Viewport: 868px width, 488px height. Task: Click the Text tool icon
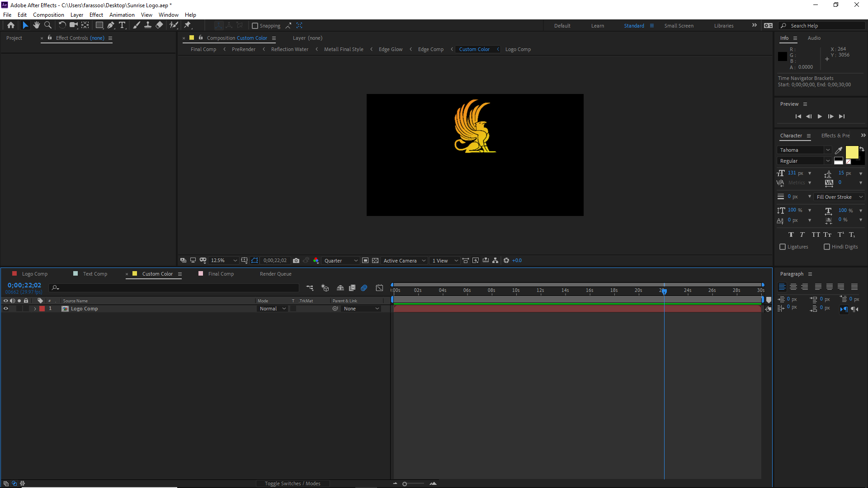(122, 25)
